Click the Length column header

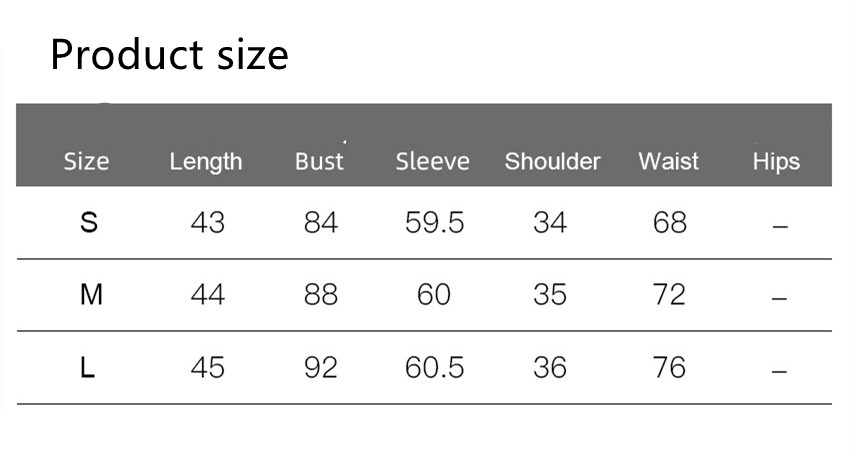(x=206, y=162)
